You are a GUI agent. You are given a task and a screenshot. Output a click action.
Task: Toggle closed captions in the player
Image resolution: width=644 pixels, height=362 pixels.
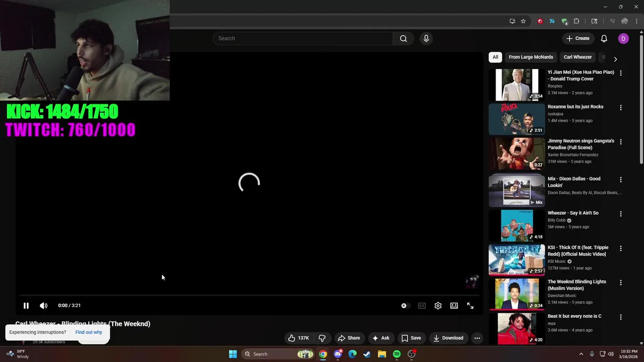pyautogui.click(x=422, y=306)
